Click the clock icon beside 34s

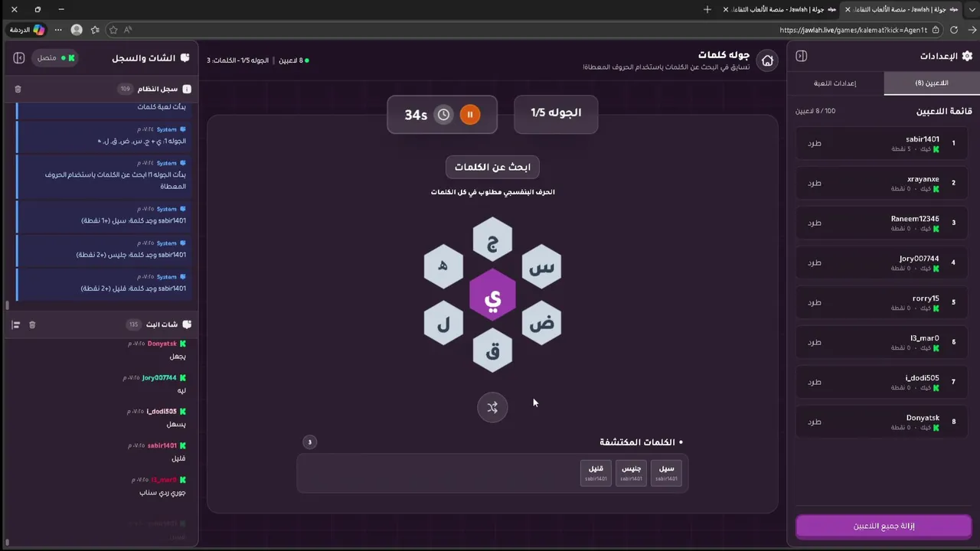[x=444, y=115]
